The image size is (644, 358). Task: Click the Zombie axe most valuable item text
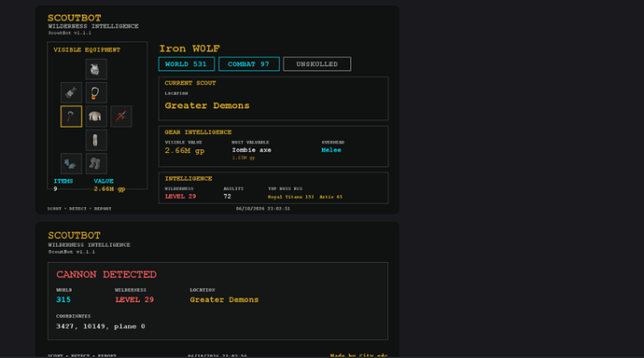(x=251, y=150)
